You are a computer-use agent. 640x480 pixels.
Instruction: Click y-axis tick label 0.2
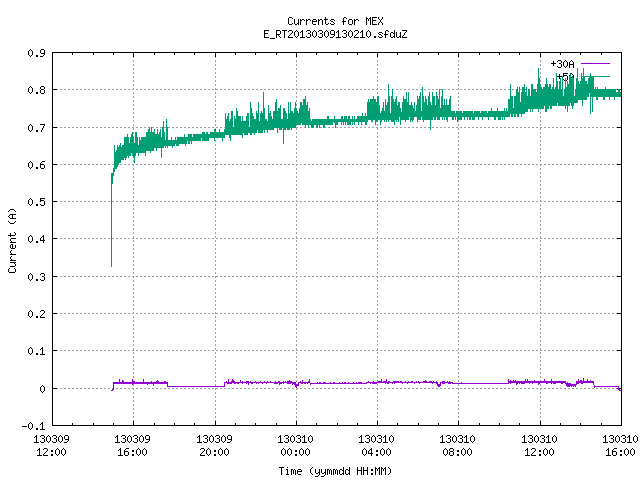click(36, 314)
